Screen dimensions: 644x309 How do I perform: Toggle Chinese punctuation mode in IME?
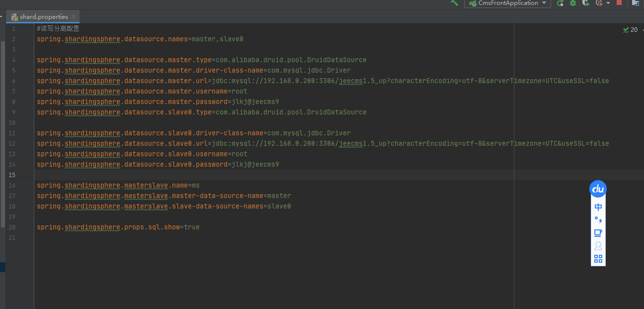(x=598, y=219)
